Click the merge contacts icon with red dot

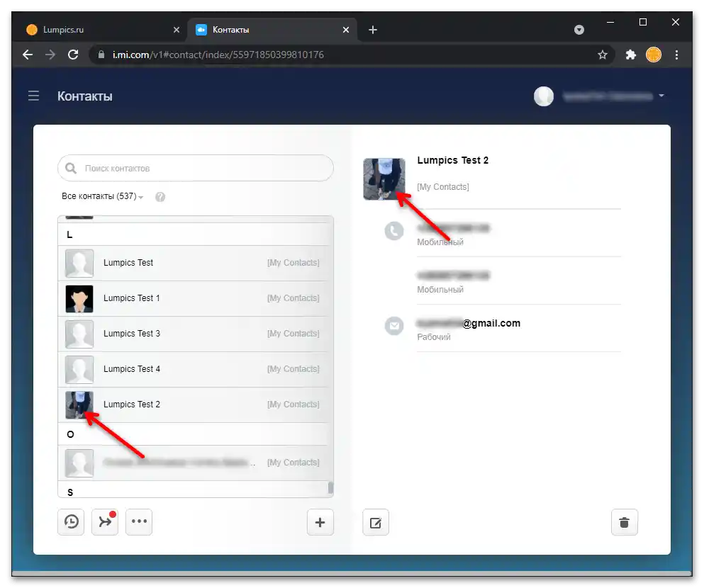pyautogui.click(x=105, y=522)
